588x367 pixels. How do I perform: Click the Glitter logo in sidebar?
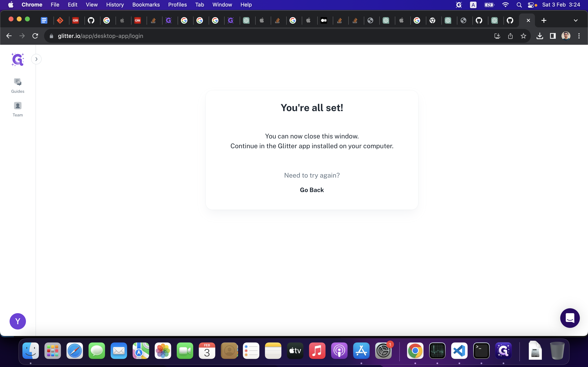coord(18,60)
